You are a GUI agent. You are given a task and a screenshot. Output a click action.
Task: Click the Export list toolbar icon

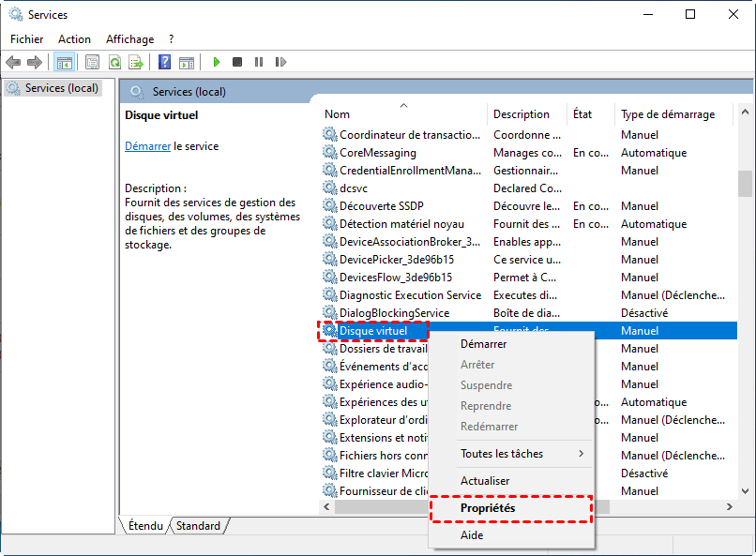136,62
